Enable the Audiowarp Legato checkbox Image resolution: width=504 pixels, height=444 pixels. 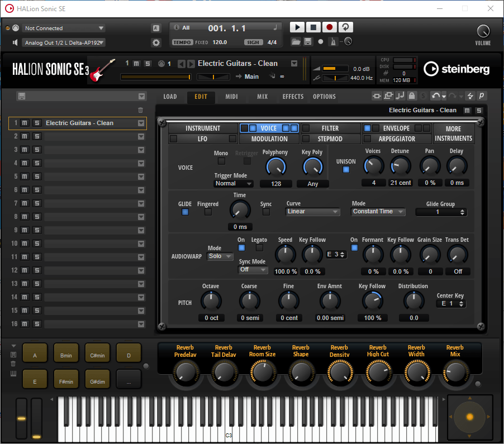click(x=259, y=248)
